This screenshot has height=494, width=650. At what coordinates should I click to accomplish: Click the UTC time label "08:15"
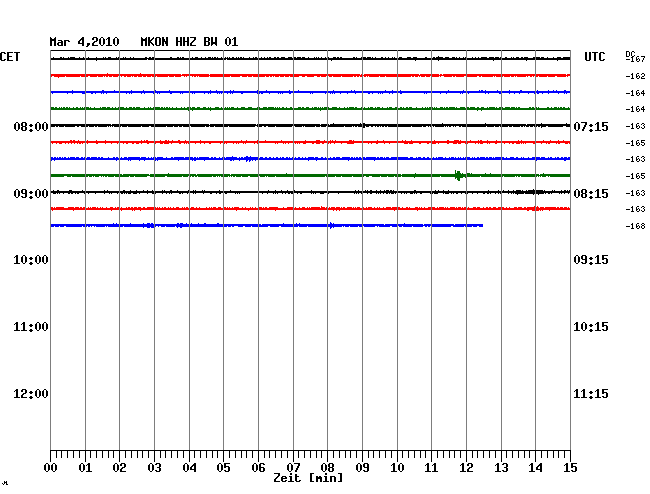pos(591,194)
